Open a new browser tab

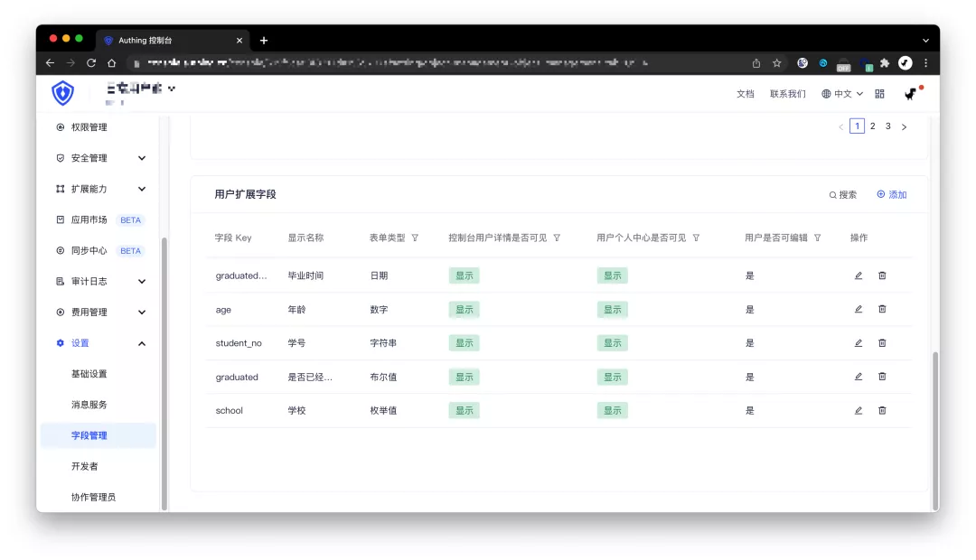[264, 41]
